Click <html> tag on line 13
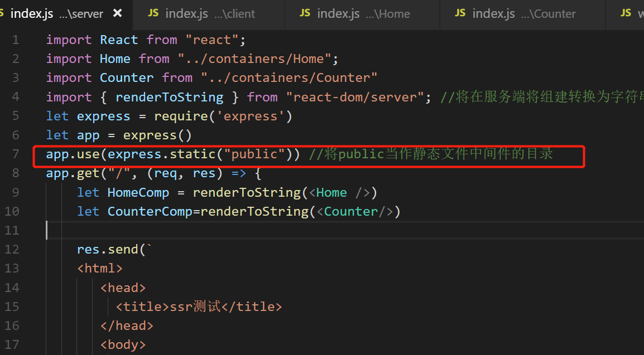 coord(100,269)
